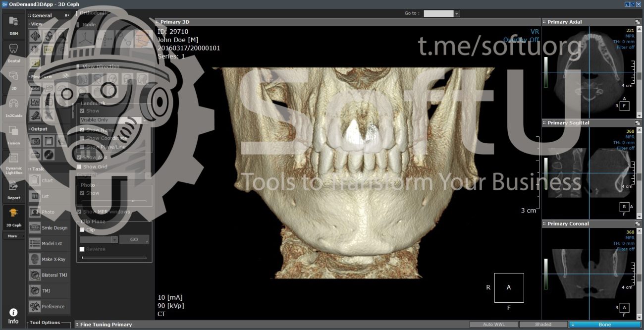Select the Eraser tool in Measure
Viewport: 644px width, 330px height.
coord(35,115)
